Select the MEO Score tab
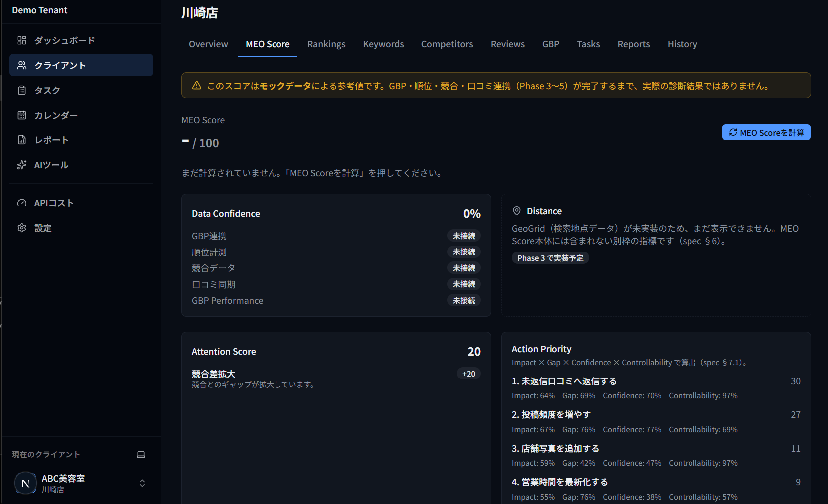Screen dimensions: 828x504 (268, 44)
